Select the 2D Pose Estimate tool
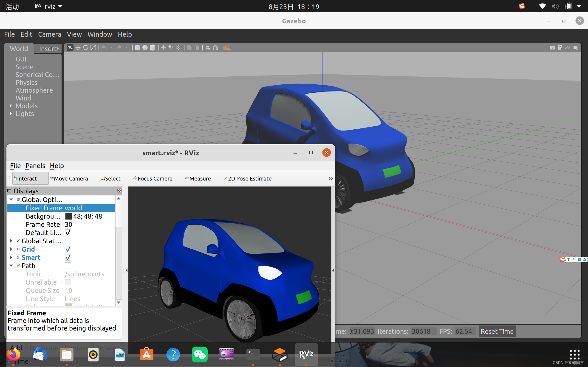 tap(247, 178)
